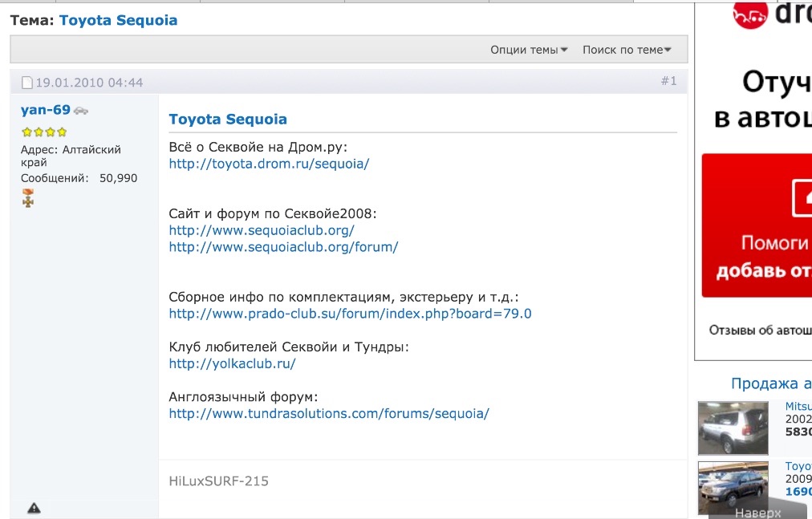
Task: Click the warning triangle report icon
Action: pos(34,508)
